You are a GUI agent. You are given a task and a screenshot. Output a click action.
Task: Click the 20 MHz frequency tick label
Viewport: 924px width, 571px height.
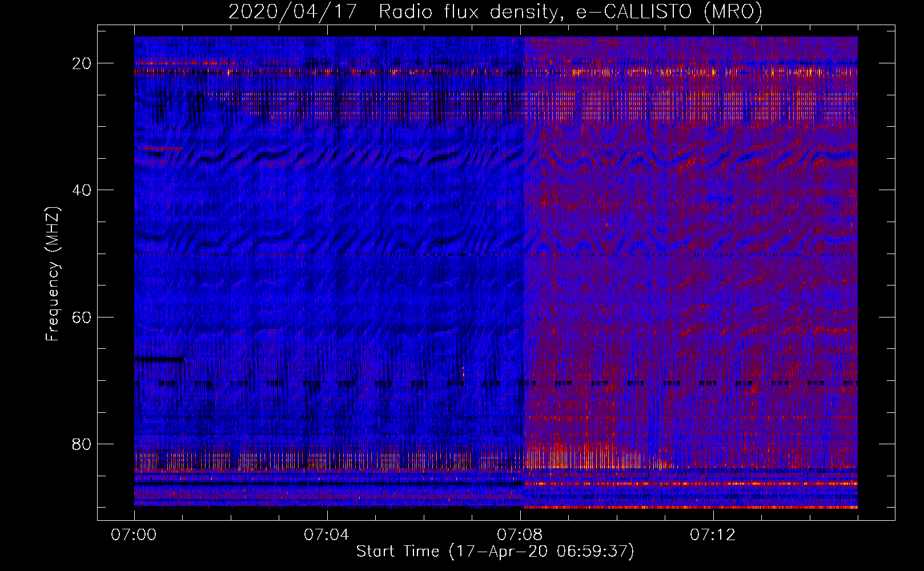point(82,63)
